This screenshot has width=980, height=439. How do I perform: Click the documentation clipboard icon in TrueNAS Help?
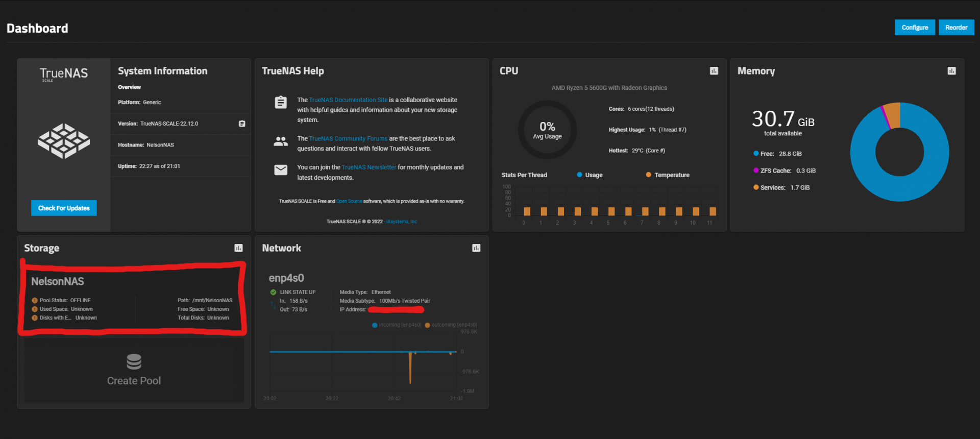(x=281, y=102)
